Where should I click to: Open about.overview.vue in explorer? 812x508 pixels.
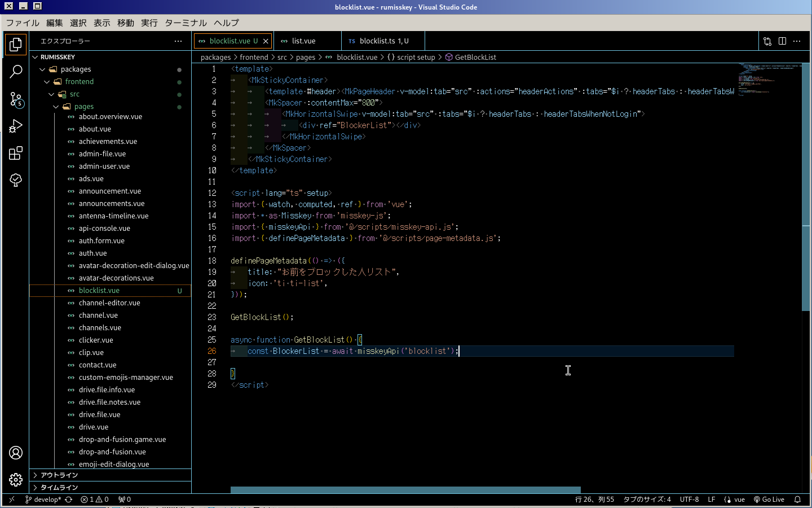point(111,117)
